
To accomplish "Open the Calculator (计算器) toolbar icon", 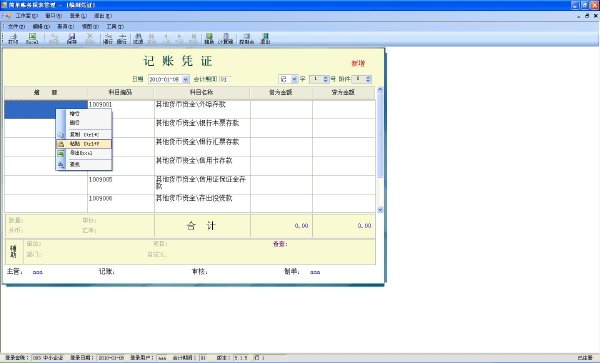I will tap(225, 39).
